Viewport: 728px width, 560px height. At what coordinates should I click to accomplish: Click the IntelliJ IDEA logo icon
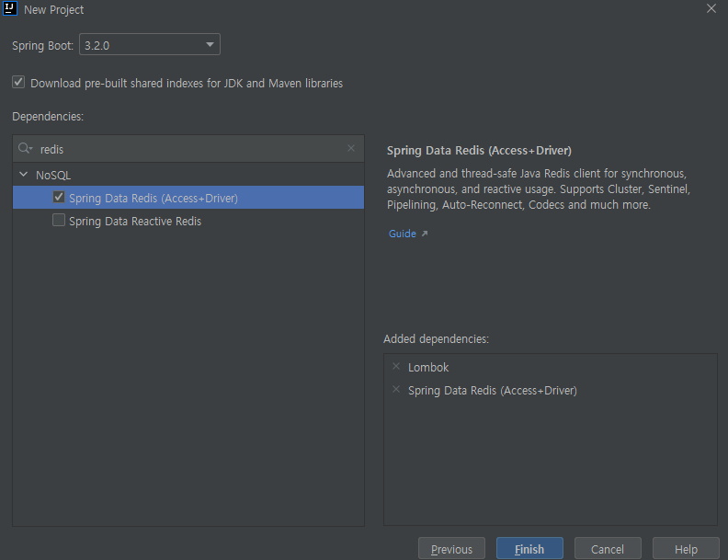[x=10, y=9]
